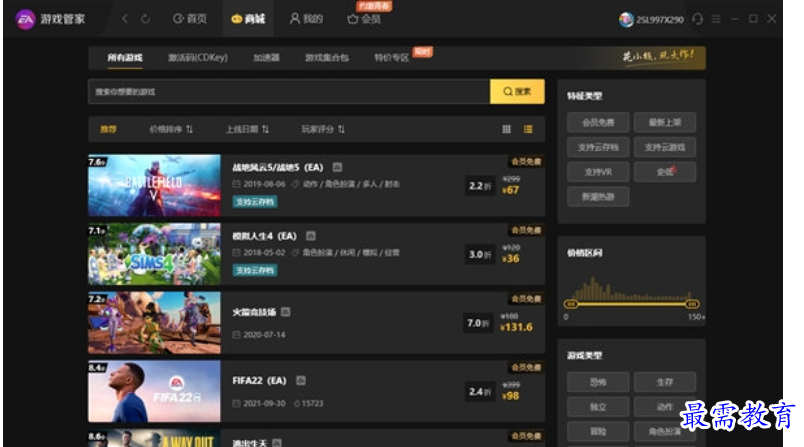The width and height of the screenshot is (804, 447).
Task: Click the user avatar 2SL997X290
Action: point(626,19)
